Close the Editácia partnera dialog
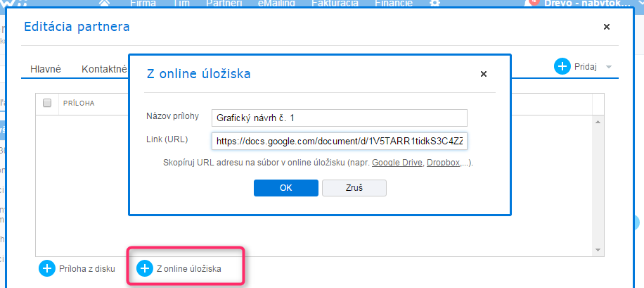The height and width of the screenshot is (288, 644). [606, 27]
